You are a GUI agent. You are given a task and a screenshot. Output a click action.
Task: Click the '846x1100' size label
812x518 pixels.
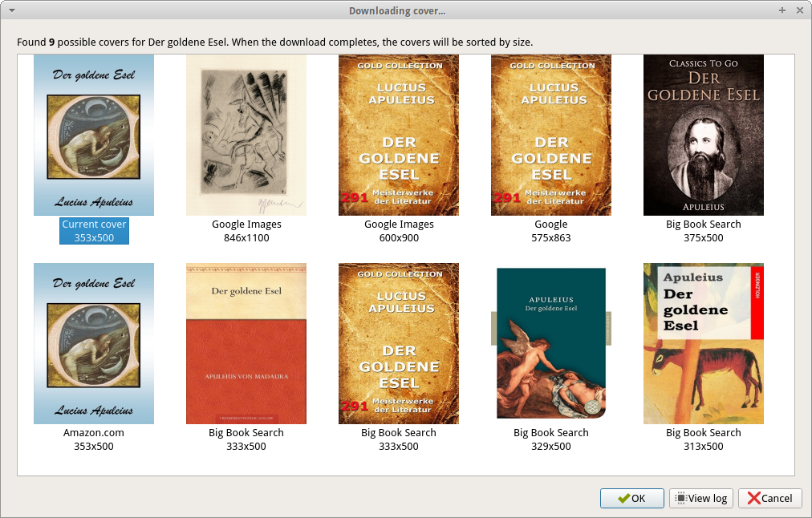click(246, 238)
